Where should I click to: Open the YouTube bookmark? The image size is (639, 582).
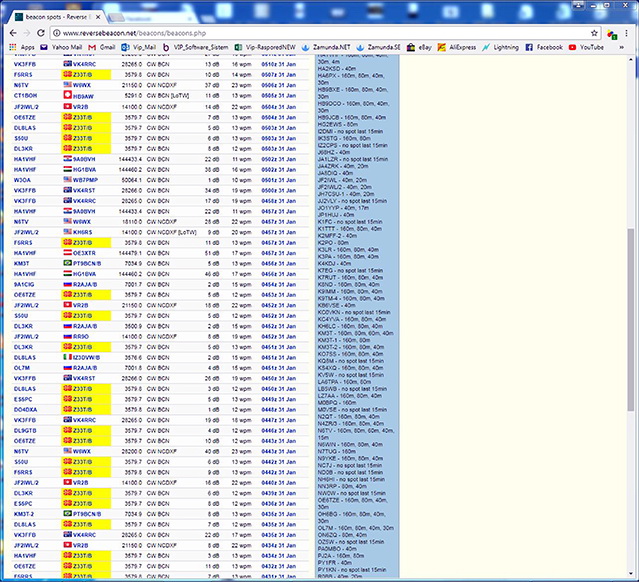586,47
